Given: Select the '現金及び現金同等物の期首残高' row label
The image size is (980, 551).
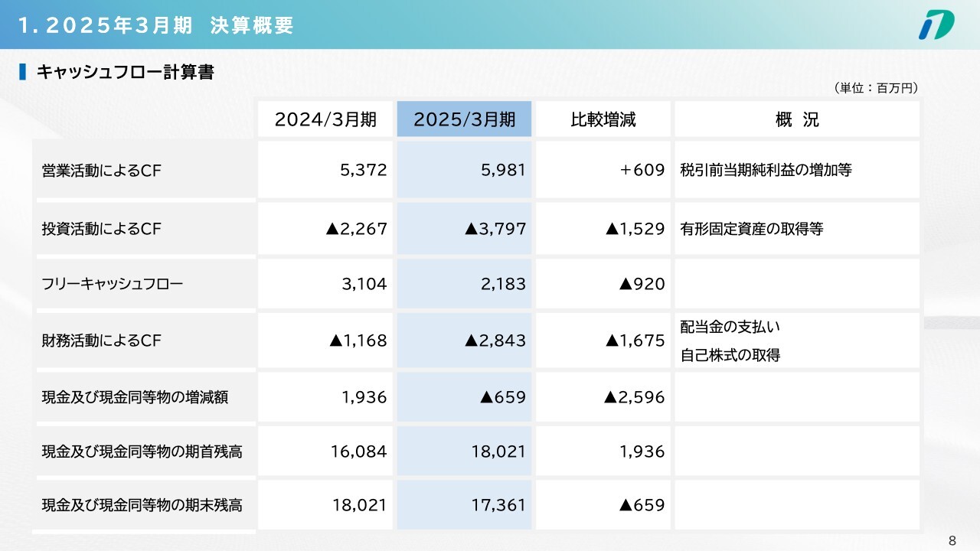Looking at the screenshot, I should (x=142, y=452).
